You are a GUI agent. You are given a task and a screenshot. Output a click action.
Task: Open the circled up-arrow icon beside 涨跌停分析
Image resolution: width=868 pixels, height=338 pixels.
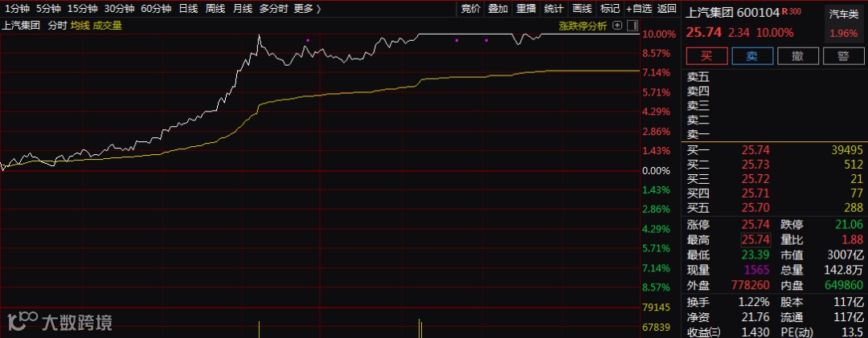coord(618,26)
